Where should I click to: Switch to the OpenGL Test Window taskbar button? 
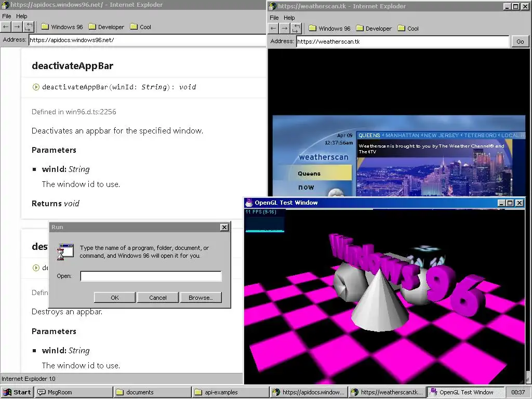pyautogui.click(x=465, y=392)
